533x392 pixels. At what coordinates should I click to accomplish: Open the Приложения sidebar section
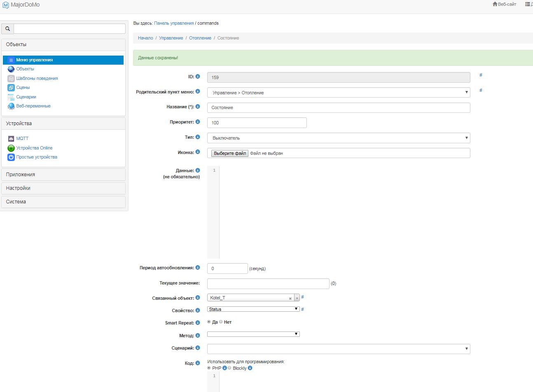[63, 175]
